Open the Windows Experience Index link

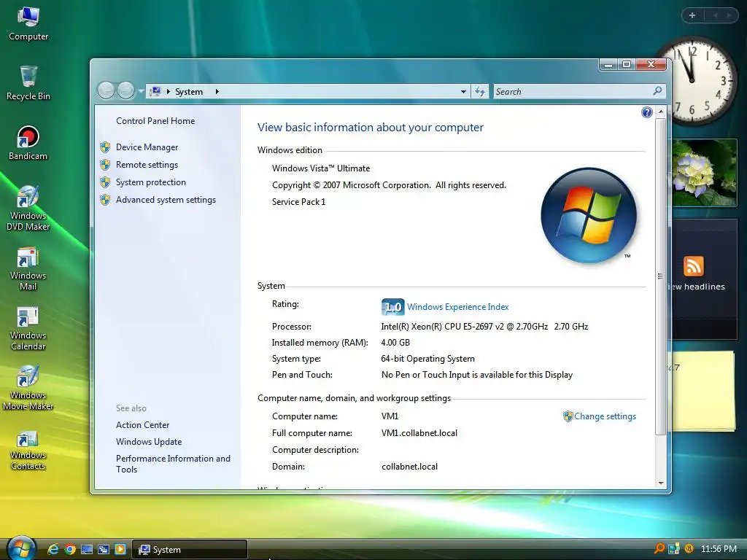458,307
